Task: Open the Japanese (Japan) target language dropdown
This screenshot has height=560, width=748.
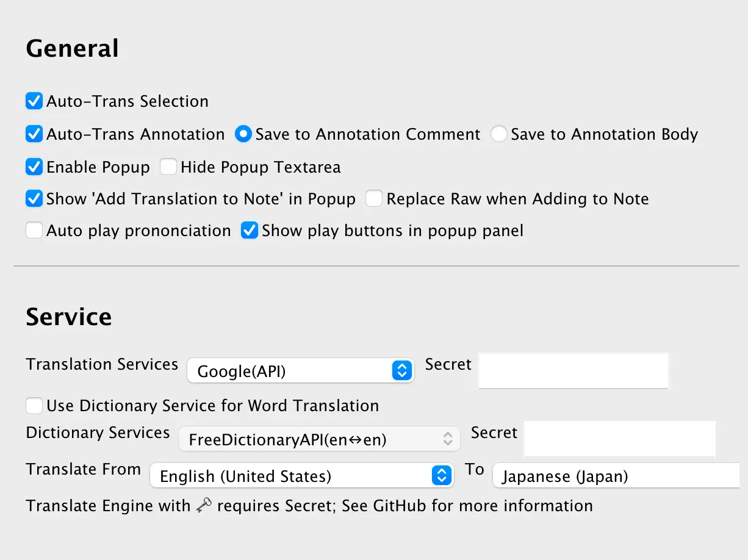Action: click(x=616, y=476)
